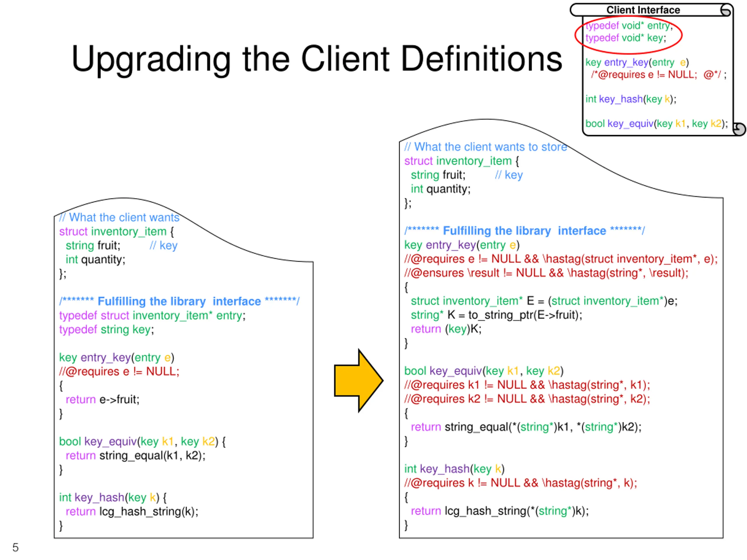
Task: Click "key entry_key(entry e)" in right code panel
Action: tap(462, 245)
